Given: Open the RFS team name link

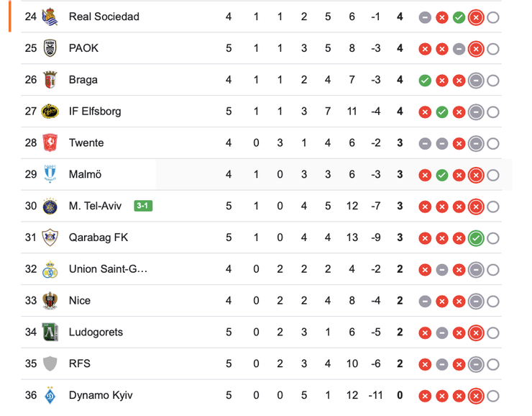Looking at the screenshot, I should coord(80,363).
